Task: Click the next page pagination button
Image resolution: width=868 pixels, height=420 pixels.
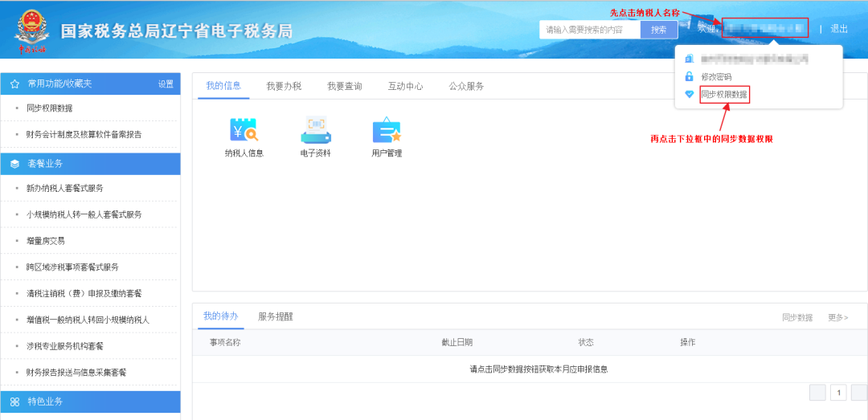Action: tap(859, 393)
